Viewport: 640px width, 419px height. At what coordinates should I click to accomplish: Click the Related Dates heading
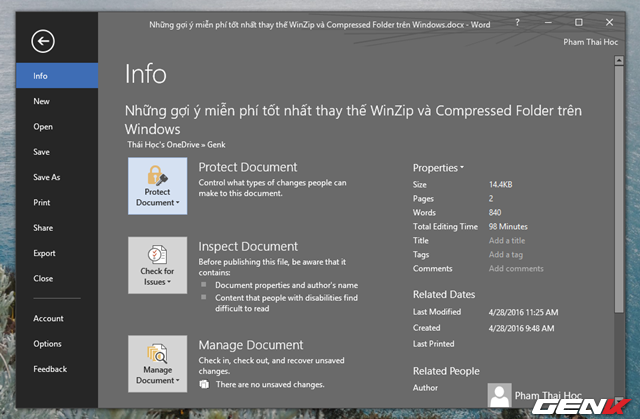pos(444,294)
